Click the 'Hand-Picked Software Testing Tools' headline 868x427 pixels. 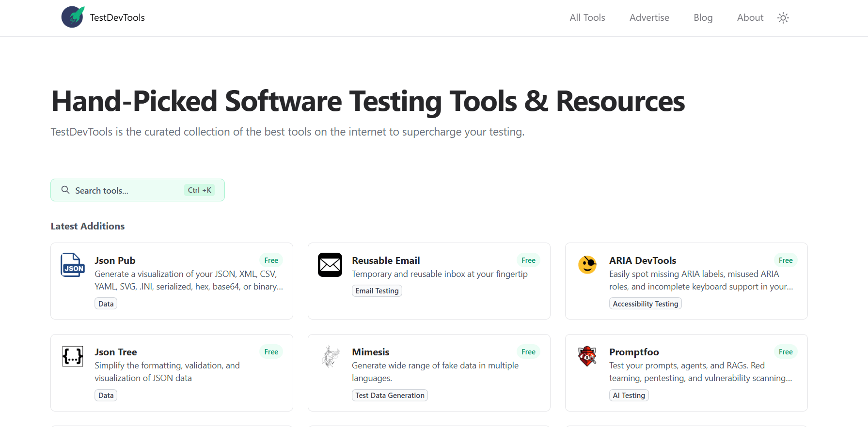coord(368,101)
